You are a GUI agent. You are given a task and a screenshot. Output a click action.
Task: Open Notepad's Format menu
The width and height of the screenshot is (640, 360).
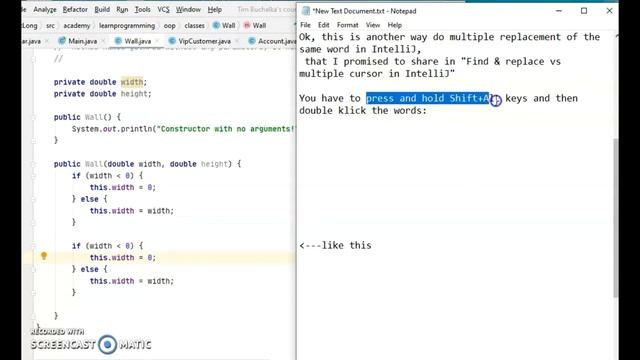pyautogui.click(x=347, y=25)
